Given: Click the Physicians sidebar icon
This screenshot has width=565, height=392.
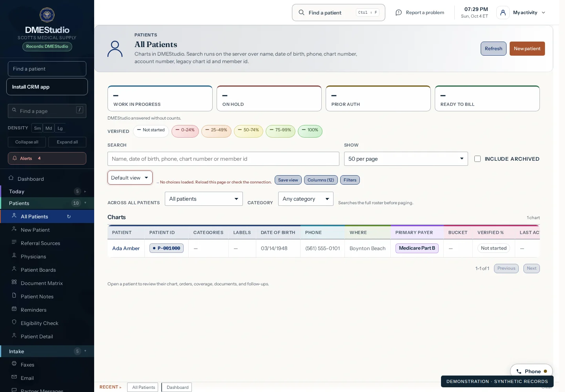Looking at the screenshot, I should (14, 256).
